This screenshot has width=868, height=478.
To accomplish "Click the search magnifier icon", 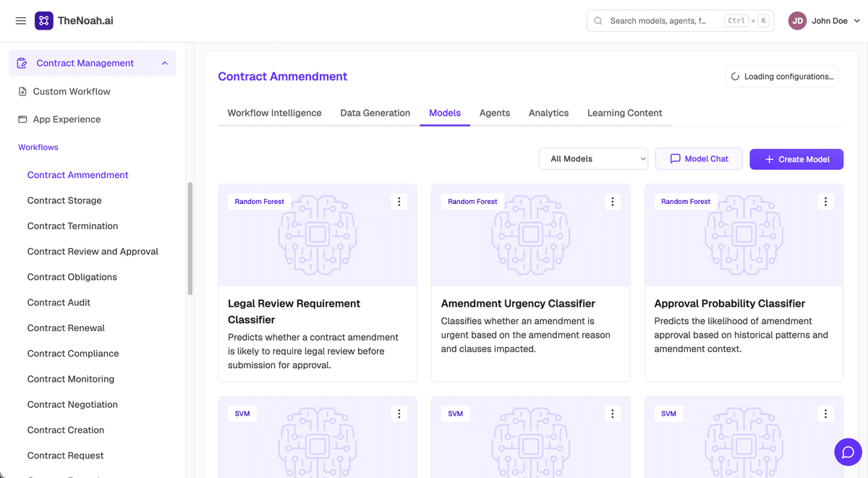I will click(x=598, y=21).
